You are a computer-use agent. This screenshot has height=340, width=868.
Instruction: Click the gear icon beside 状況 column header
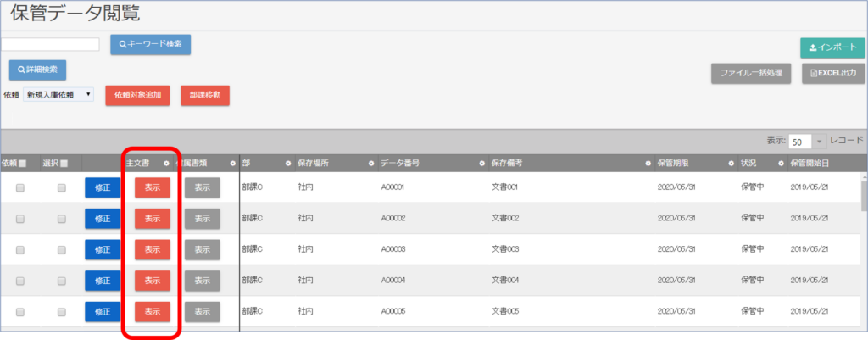click(779, 163)
